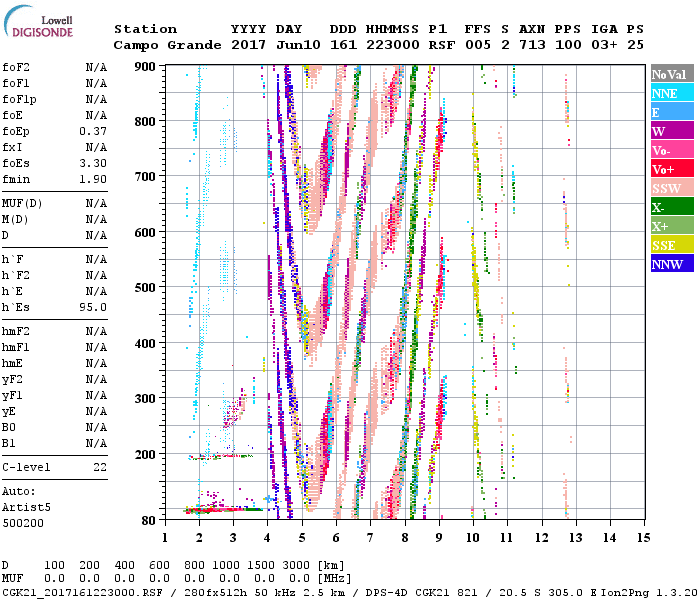Select the SSE yellow legend swatch

click(x=672, y=245)
